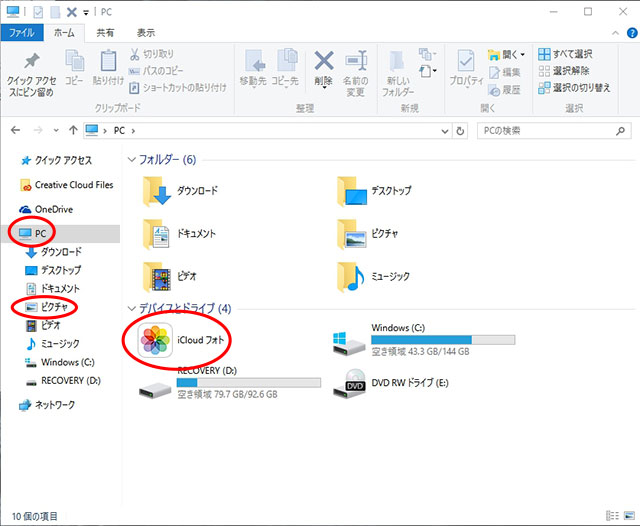Select PC in the navigation pane
This screenshot has width=640, height=526.
point(33,233)
